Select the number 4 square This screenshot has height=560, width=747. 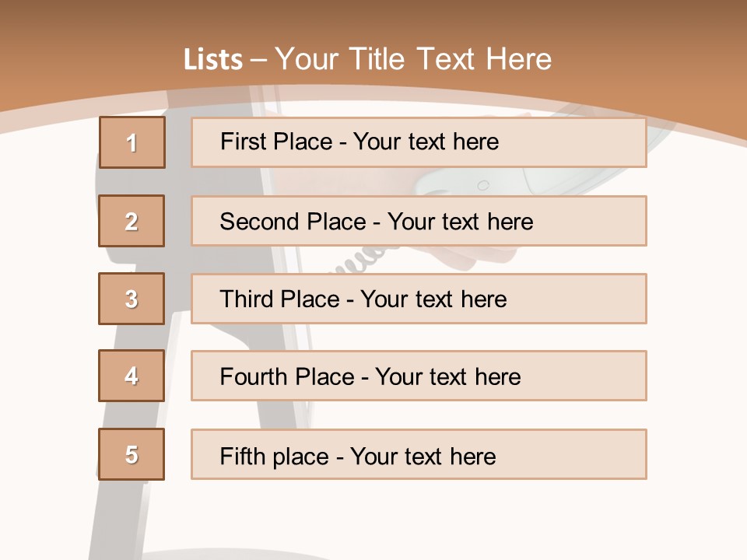click(132, 376)
